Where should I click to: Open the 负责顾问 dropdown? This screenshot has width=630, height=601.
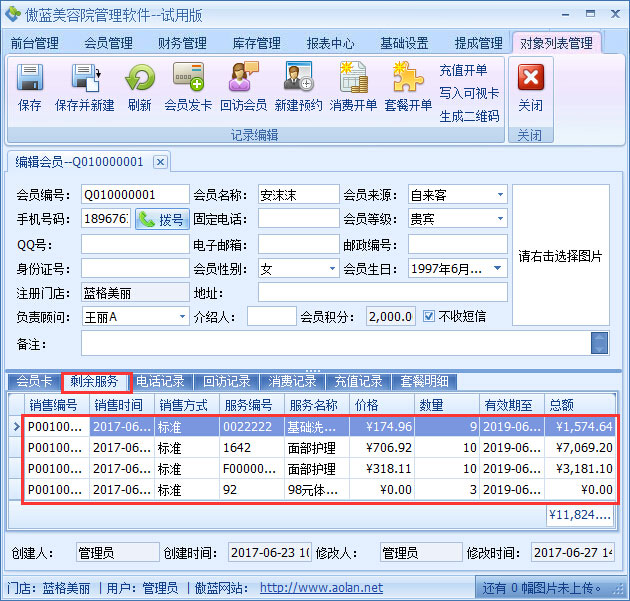pyautogui.click(x=182, y=316)
